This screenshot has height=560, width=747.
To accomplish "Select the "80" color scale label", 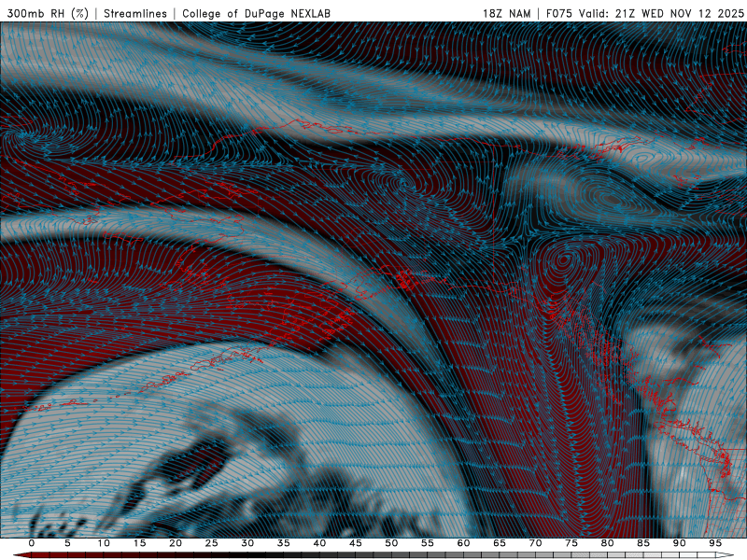I will pyautogui.click(x=607, y=543).
